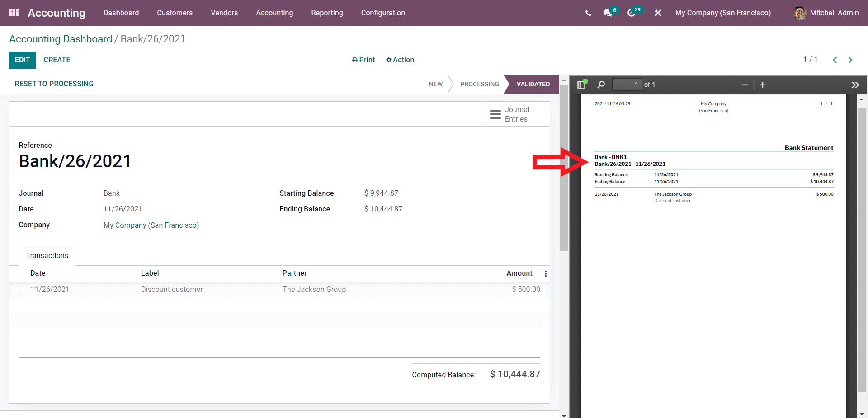This screenshot has height=418, width=868.
Task: Click Reset to Processing button
Action: 54,84
